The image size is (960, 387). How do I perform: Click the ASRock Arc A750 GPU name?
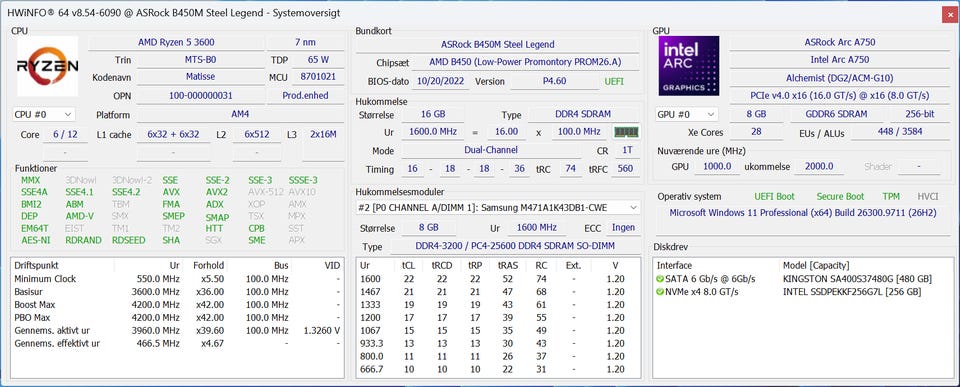[x=839, y=42]
